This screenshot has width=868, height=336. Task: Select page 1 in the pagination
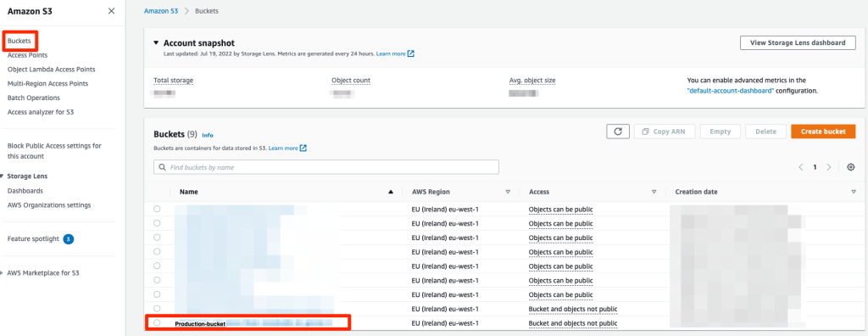coord(815,167)
